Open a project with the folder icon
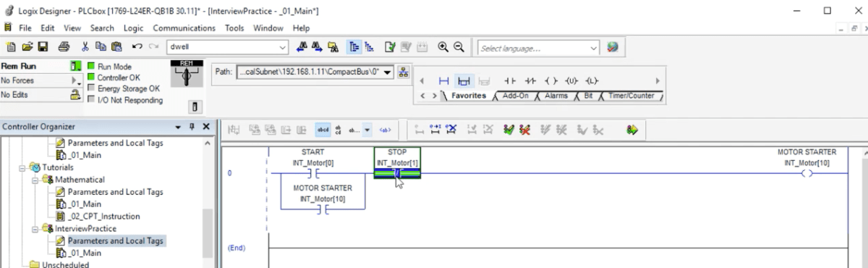Image resolution: width=868 pixels, height=268 pixels. tap(27, 47)
